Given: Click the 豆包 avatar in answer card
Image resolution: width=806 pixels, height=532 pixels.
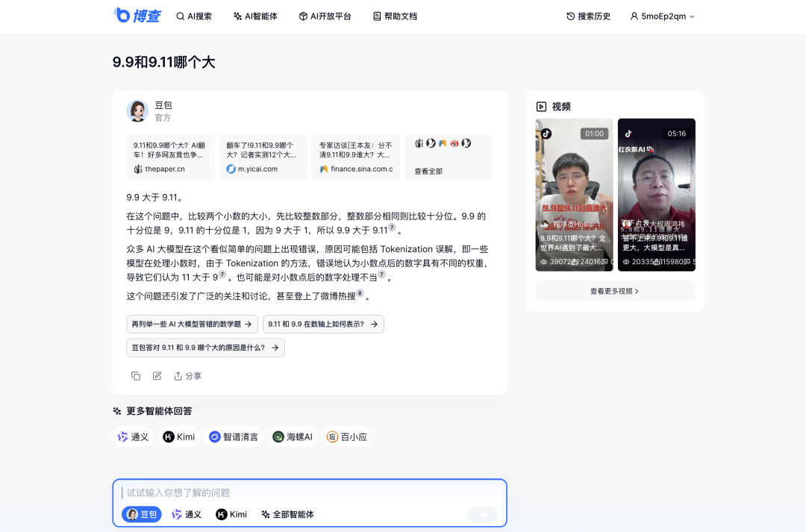Looking at the screenshot, I should [x=137, y=110].
